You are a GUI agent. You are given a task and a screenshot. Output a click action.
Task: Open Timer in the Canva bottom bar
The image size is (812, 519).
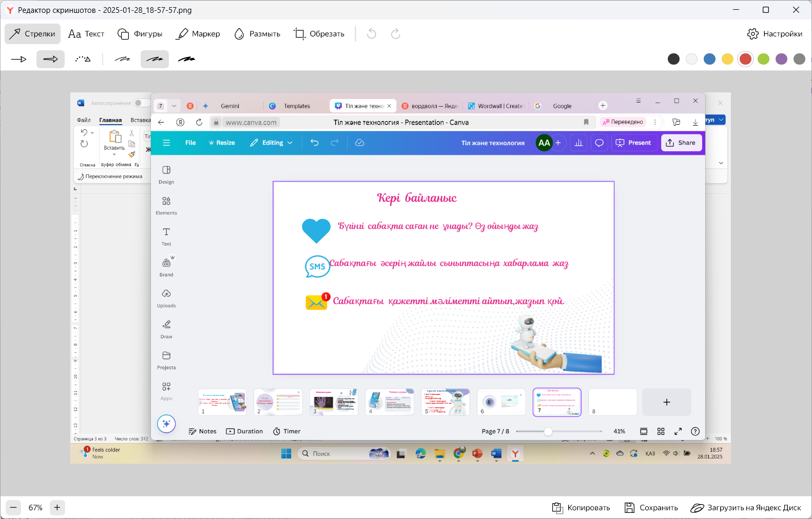[286, 431]
